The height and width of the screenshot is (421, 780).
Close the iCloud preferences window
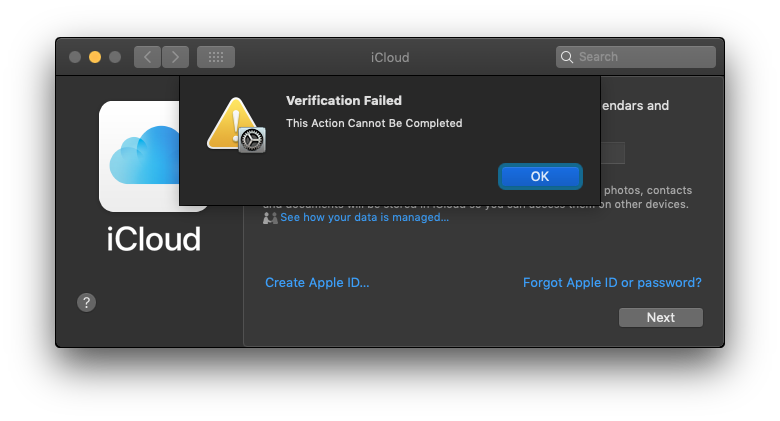tap(75, 57)
